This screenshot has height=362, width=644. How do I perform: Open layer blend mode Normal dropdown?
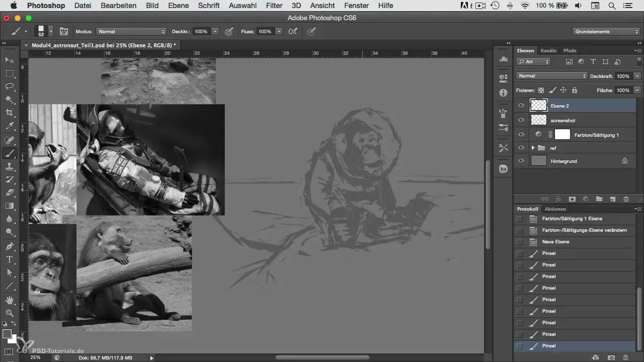click(551, 76)
